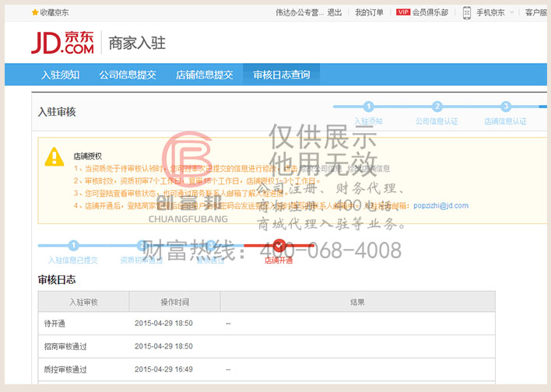This screenshot has height=392, width=551.
Task: Click the popzizhi@jd.com email link
Action: (440, 205)
